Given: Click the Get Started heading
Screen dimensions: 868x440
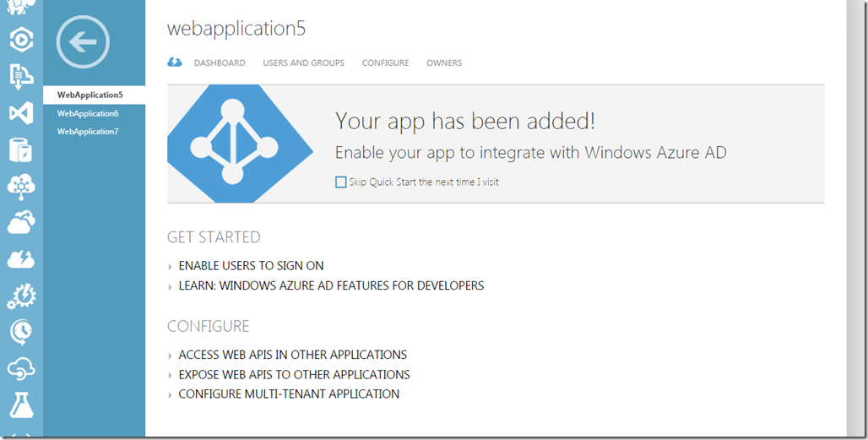Looking at the screenshot, I should tap(214, 236).
